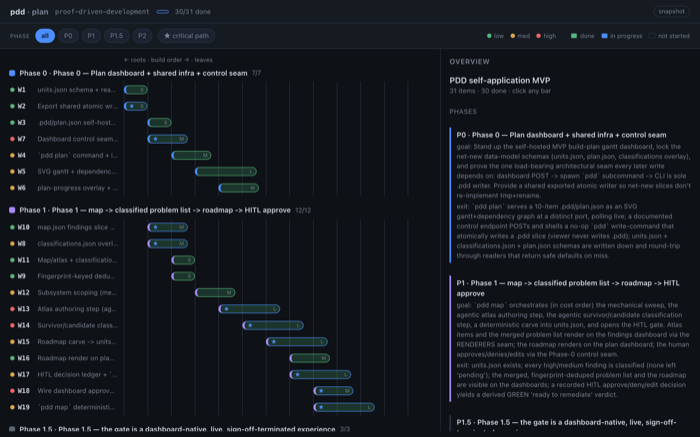
Task: Click the W5 SVG gantt bar
Action: 226,171
